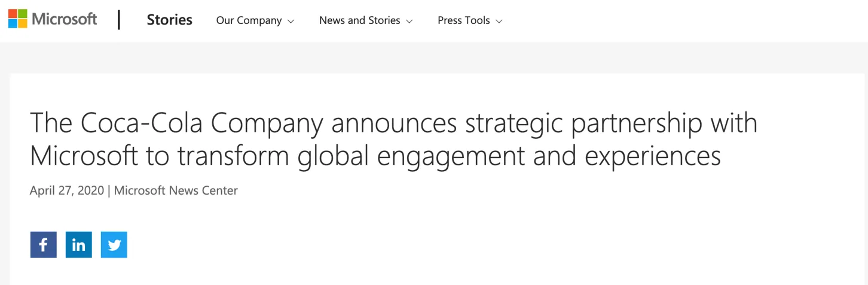Click the April 27, 2020 date
868x285 pixels.
tap(67, 191)
